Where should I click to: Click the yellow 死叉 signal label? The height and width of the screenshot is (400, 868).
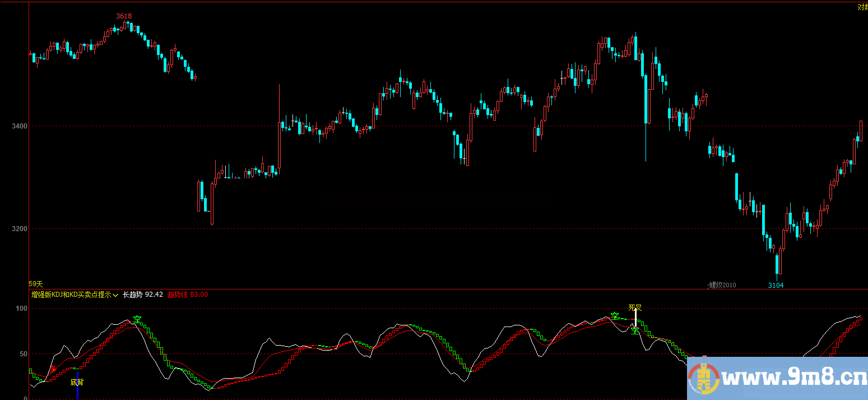(634, 307)
